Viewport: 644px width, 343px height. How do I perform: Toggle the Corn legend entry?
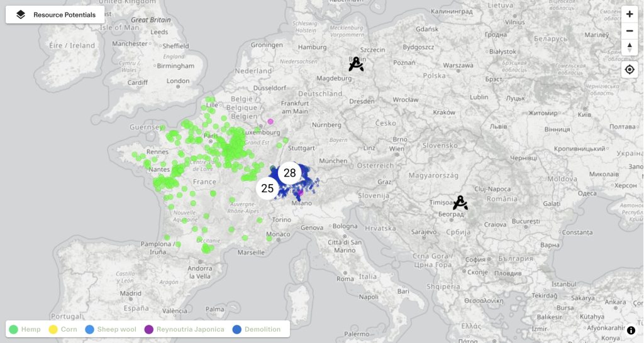[x=63, y=329]
